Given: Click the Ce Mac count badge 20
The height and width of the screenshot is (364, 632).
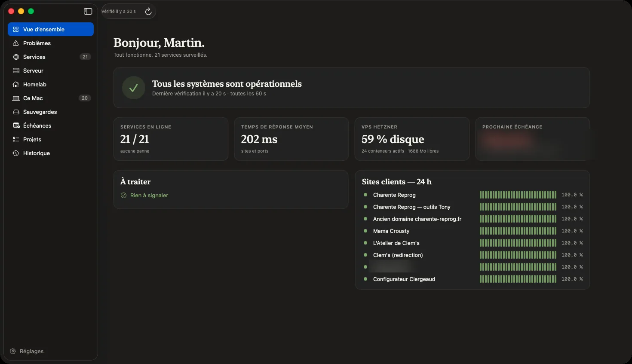Looking at the screenshot, I should pyautogui.click(x=85, y=98).
